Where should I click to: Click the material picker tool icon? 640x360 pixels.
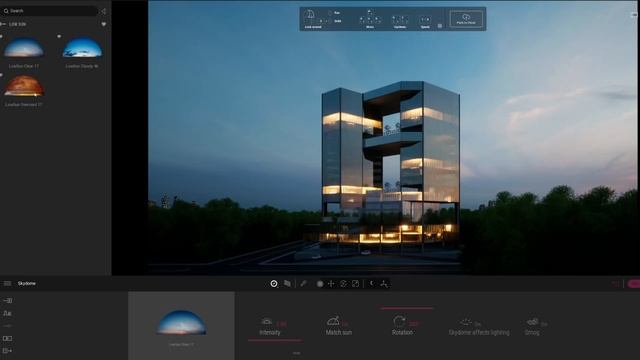click(287, 283)
